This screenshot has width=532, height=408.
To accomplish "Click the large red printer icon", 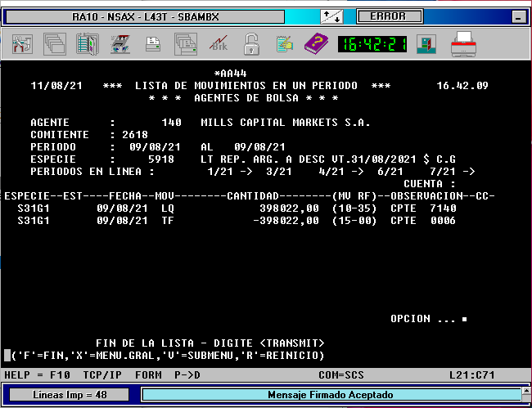I will [463, 44].
